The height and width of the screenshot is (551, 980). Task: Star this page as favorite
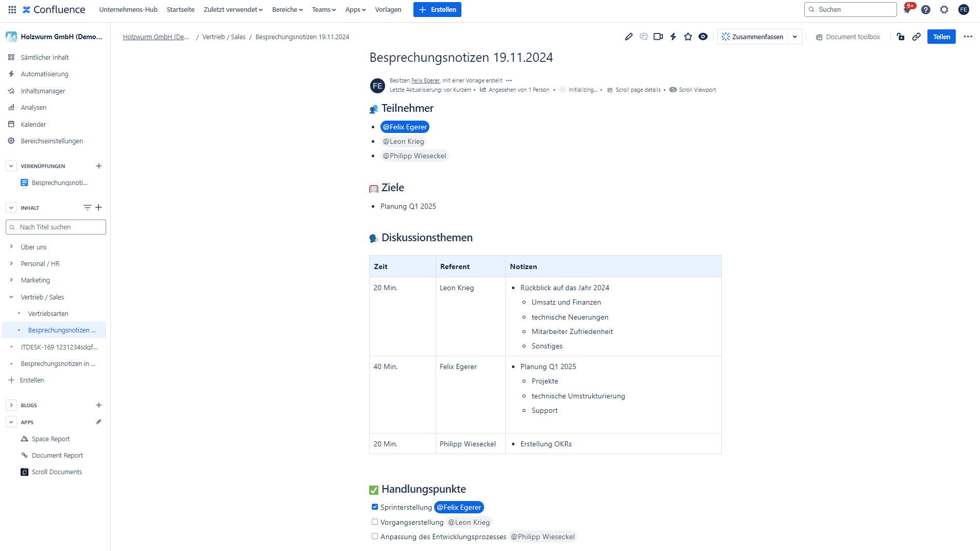click(688, 37)
